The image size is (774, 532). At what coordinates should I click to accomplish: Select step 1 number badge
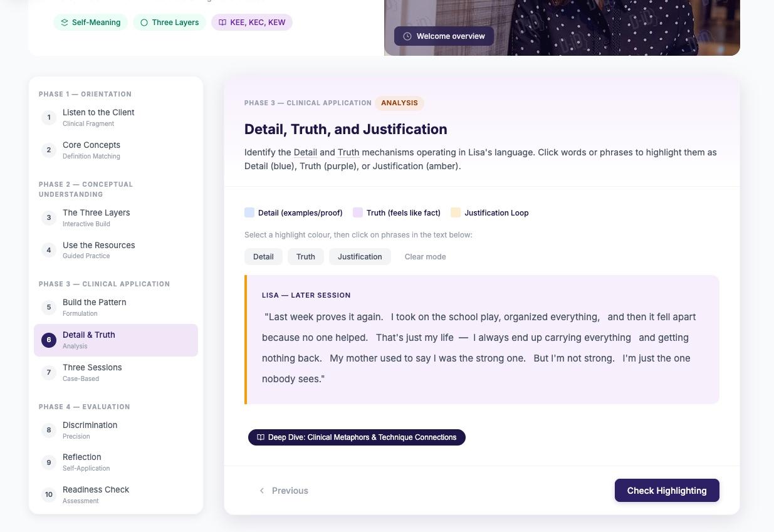(x=49, y=118)
